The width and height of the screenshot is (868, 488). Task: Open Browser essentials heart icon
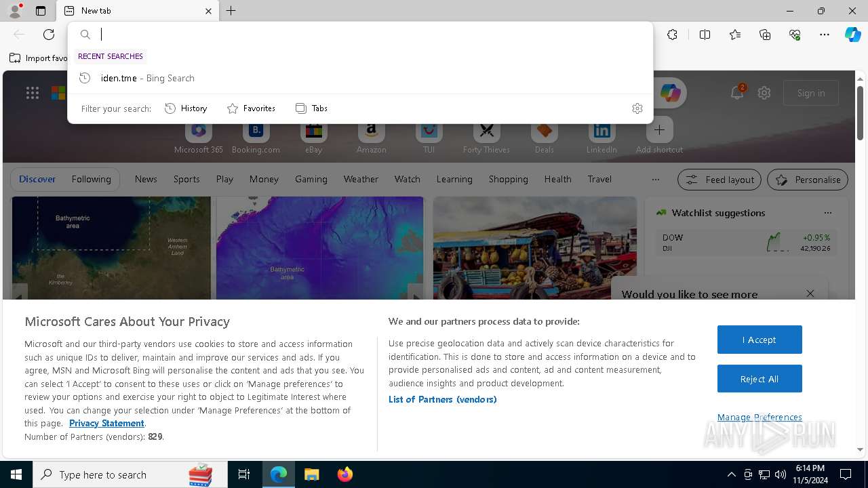pos(795,35)
